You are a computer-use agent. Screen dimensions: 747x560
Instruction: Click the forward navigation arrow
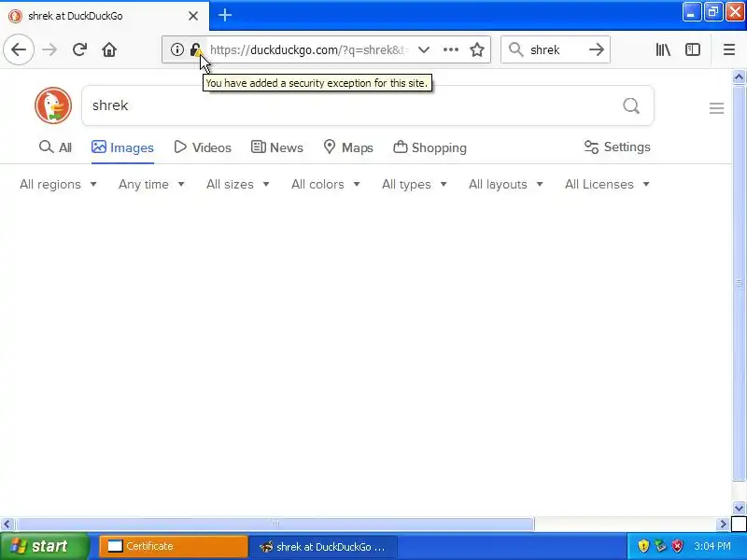point(49,49)
